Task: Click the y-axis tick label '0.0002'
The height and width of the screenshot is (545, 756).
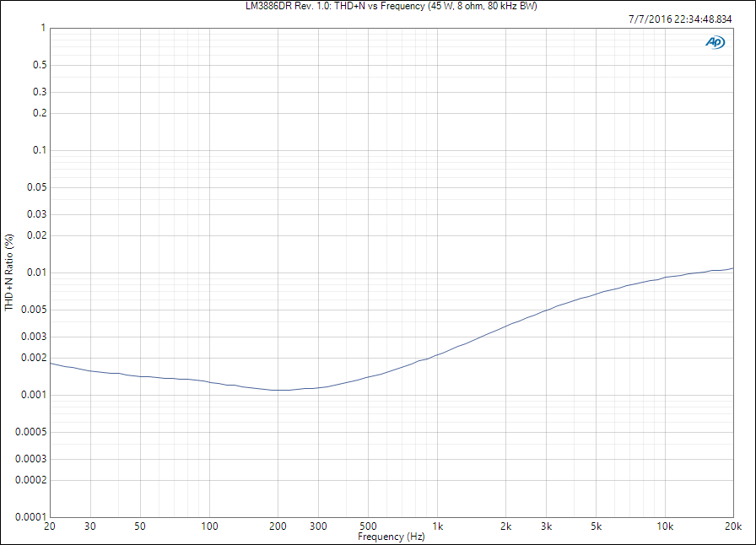Action: pos(31,480)
